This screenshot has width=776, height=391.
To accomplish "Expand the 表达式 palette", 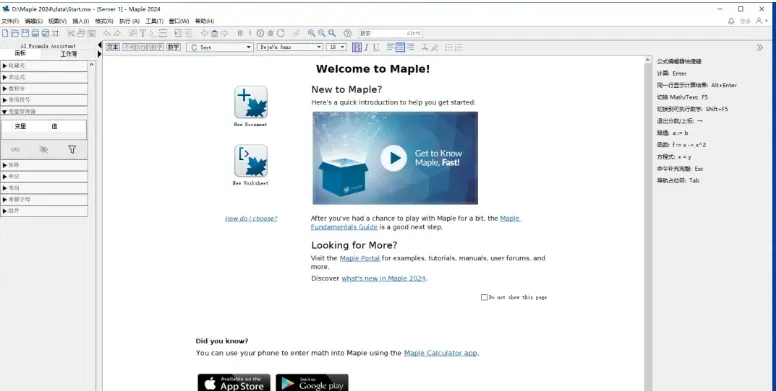I will tap(45, 77).
